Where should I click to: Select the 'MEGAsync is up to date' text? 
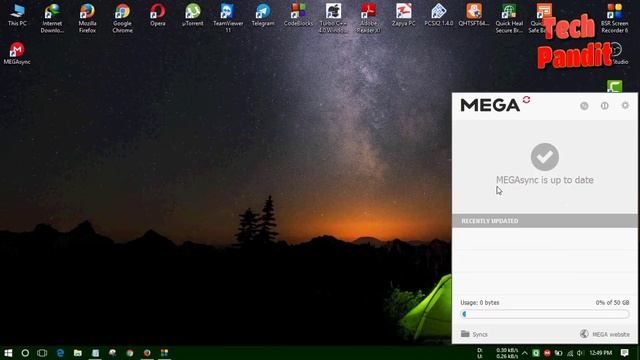(x=544, y=180)
